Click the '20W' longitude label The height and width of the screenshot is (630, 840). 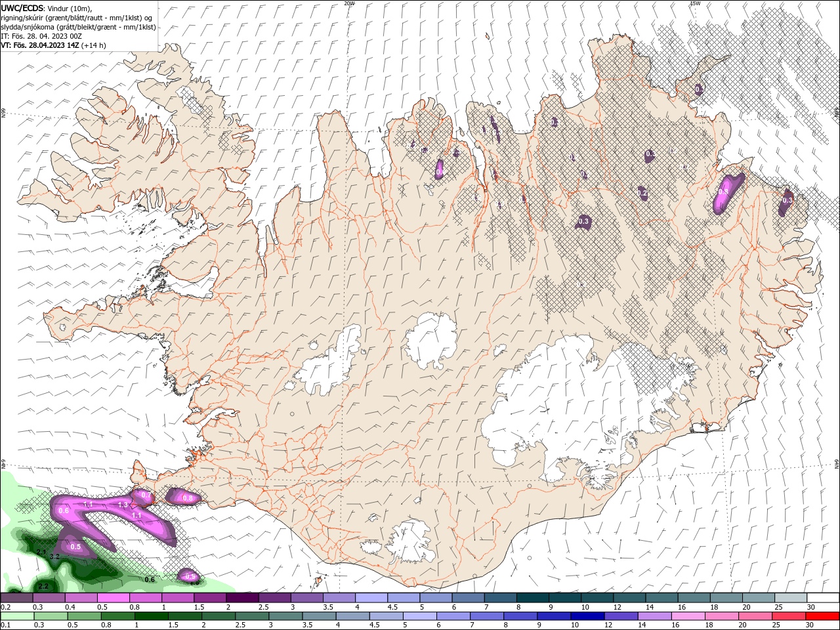349,3
